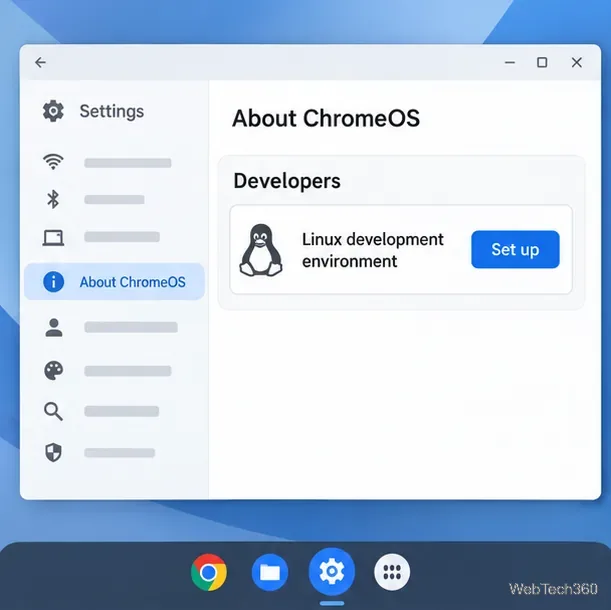Open the personalization palette icon
Viewport: 611px width, 610px height.
click(x=53, y=370)
